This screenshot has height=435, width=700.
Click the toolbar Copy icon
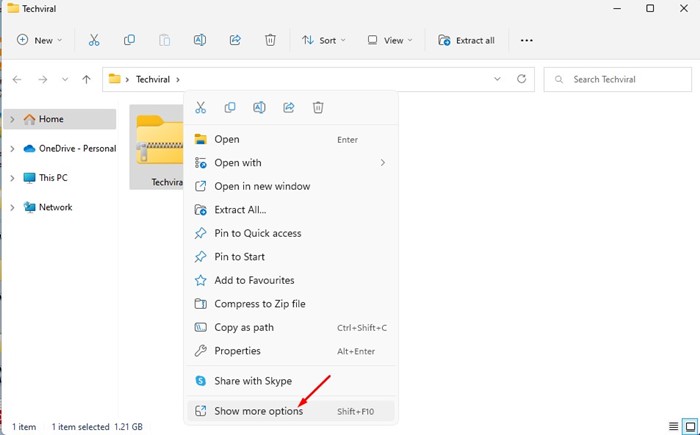(x=129, y=40)
